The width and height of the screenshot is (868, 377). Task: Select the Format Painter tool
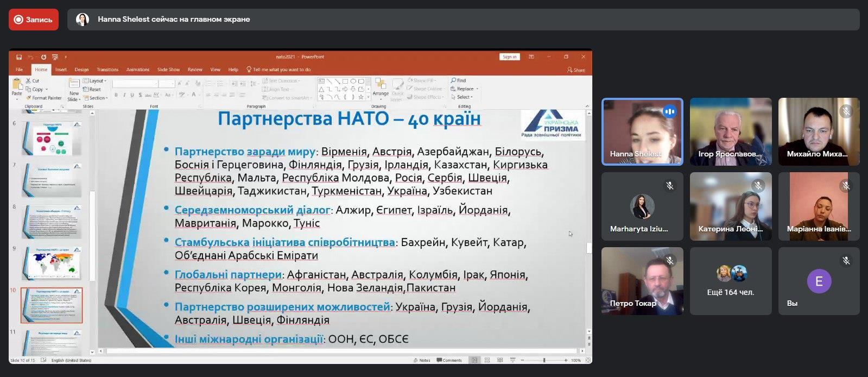click(x=43, y=98)
